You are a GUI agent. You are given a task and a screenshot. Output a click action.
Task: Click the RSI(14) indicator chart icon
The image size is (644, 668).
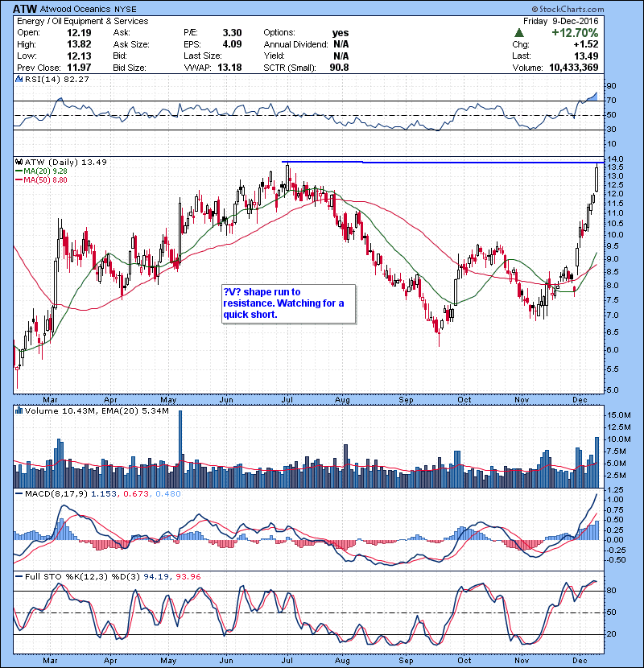(19, 79)
